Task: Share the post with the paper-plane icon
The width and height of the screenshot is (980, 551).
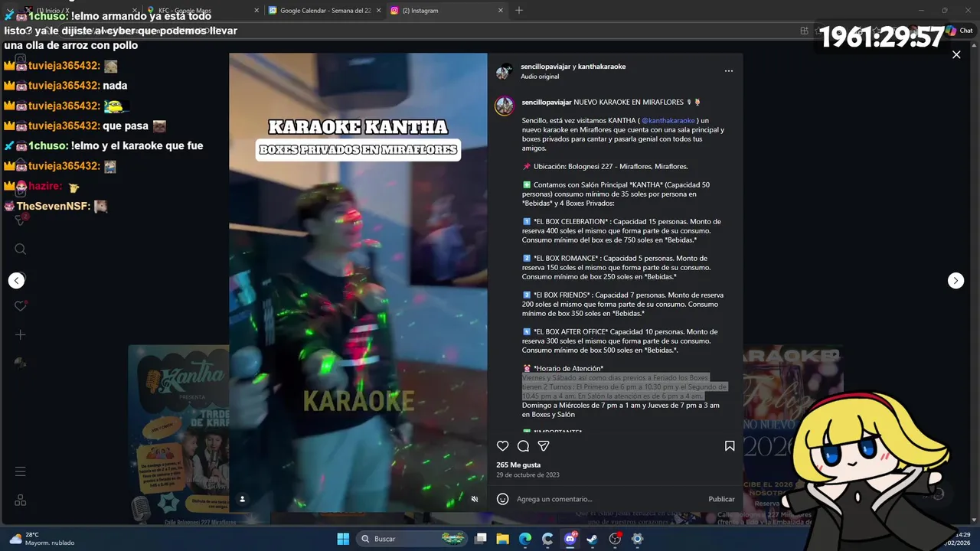Action: click(544, 446)
